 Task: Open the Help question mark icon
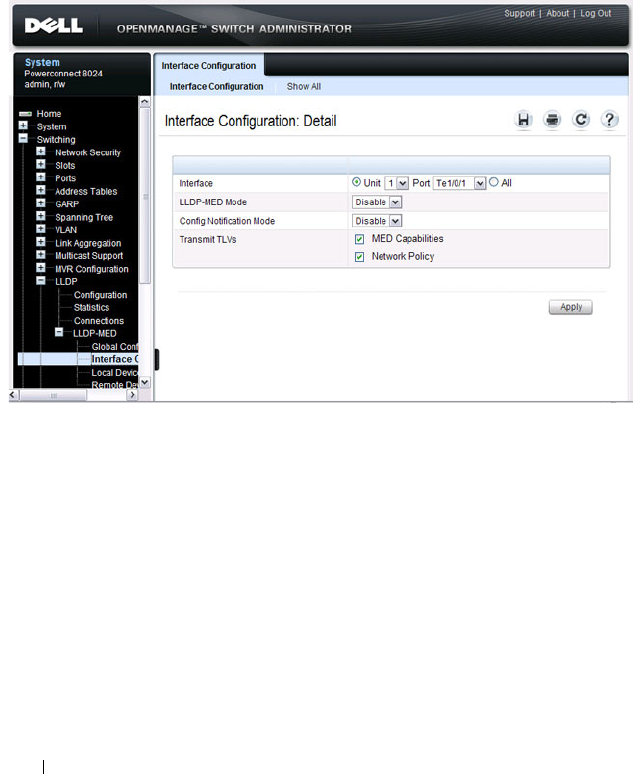609,120
